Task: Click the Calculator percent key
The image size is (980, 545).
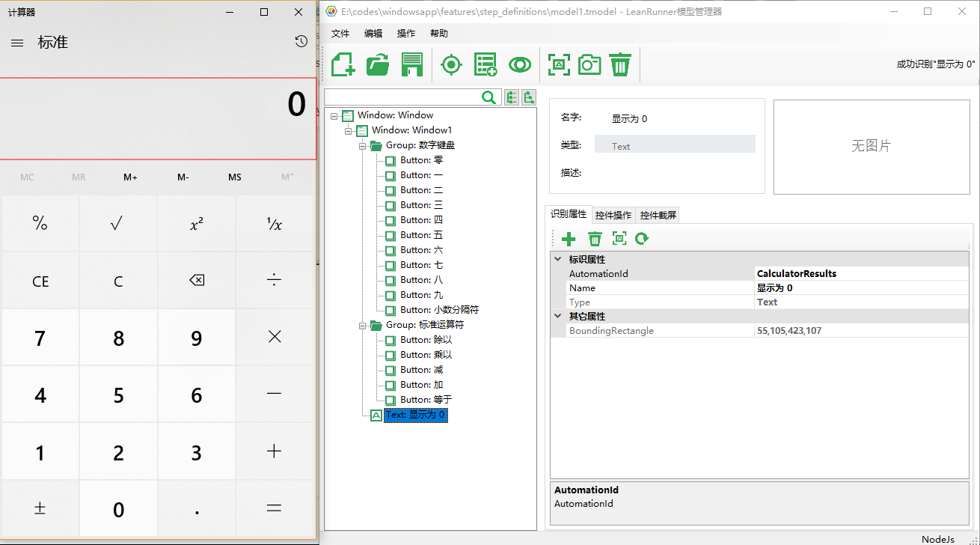Action: (x=40, y=223)
